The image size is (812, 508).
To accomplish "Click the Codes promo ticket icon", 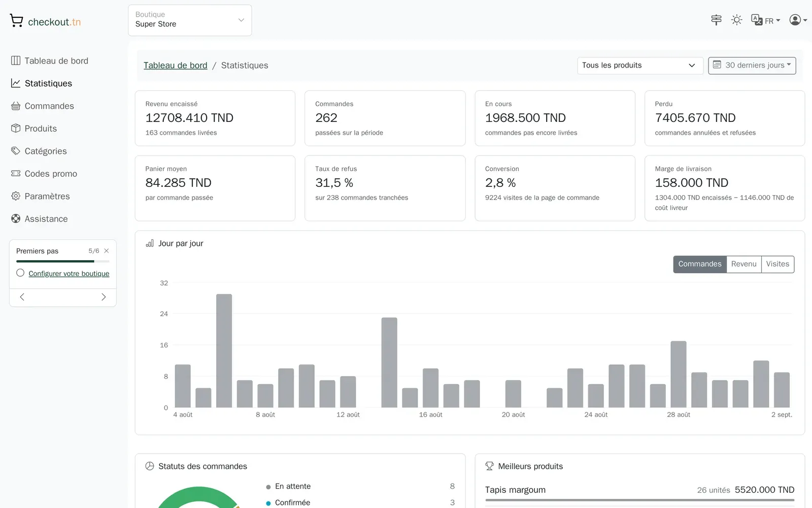I will click(x=16, y=173).
